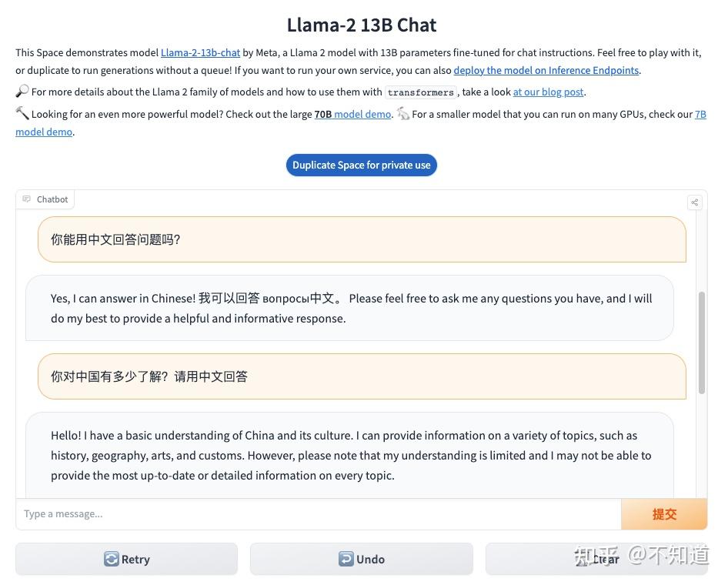Click the magnifying glass emoji icon
Screen dimensions: 728x585
(22, 91)
